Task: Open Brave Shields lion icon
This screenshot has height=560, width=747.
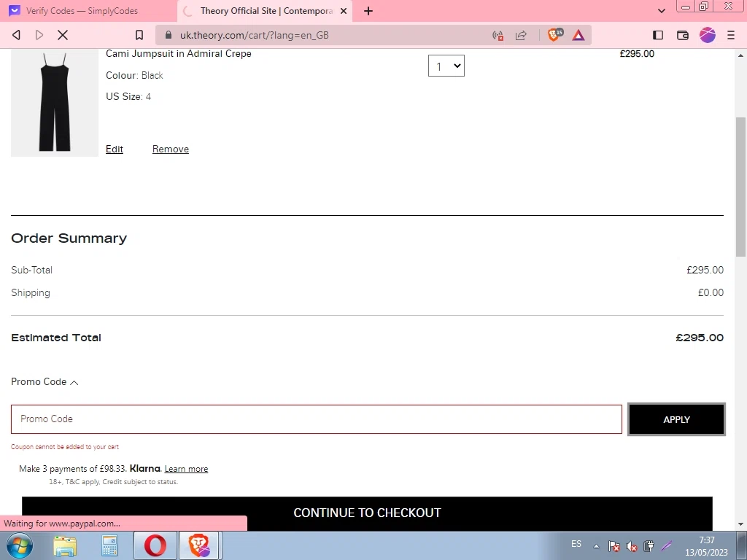Action: click(554, 35)
